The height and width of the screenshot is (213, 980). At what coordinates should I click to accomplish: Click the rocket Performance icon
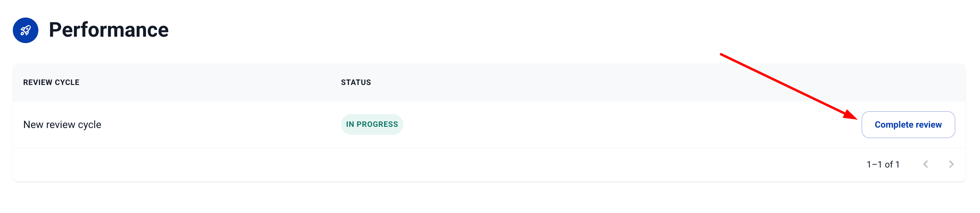point(26,30)
